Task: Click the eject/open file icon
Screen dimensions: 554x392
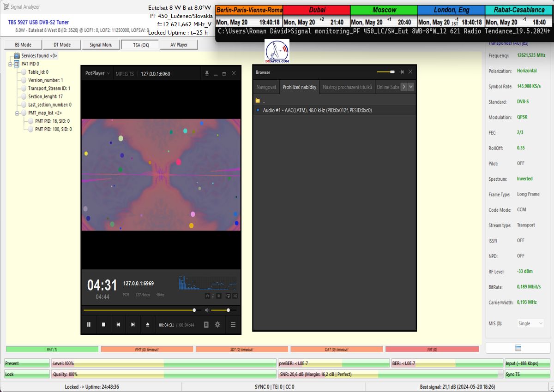Action: [148, 325]
